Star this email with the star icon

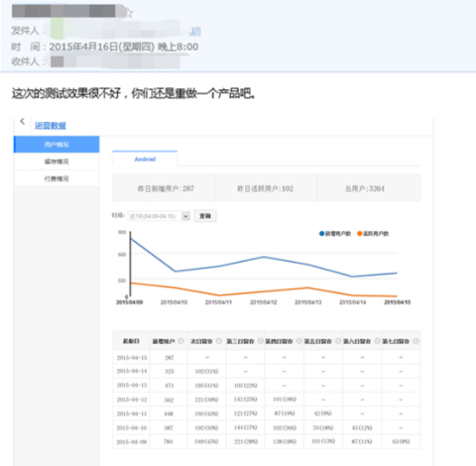pos(129,13)
